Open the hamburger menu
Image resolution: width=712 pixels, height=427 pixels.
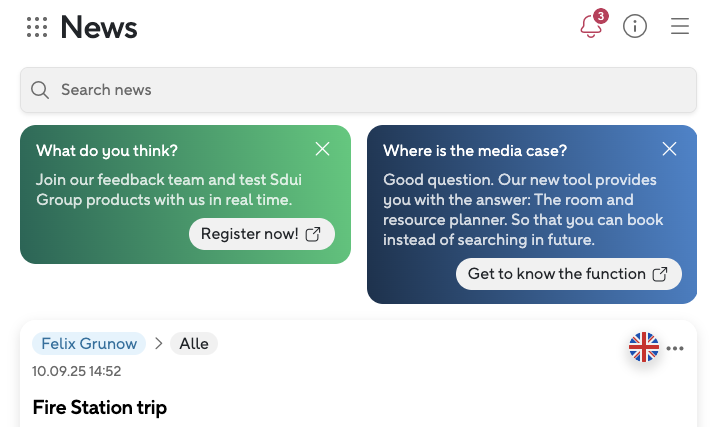pos(680,27)
